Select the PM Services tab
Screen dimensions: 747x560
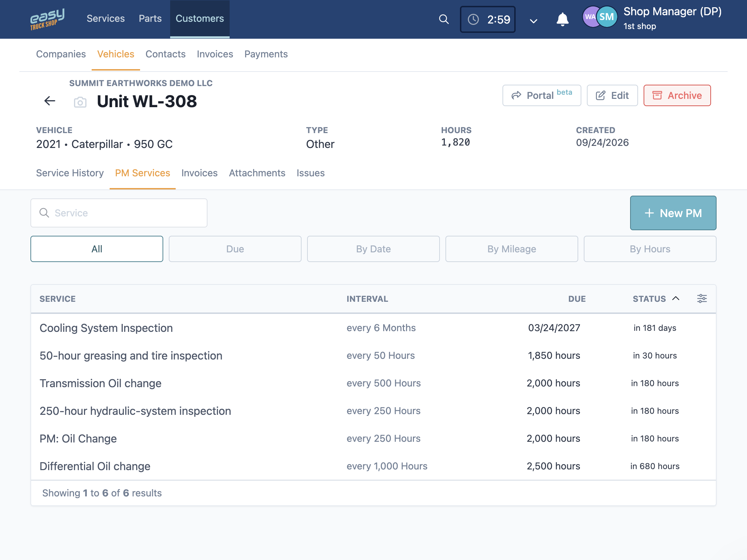pyautogui.click(x=142, y=173)
